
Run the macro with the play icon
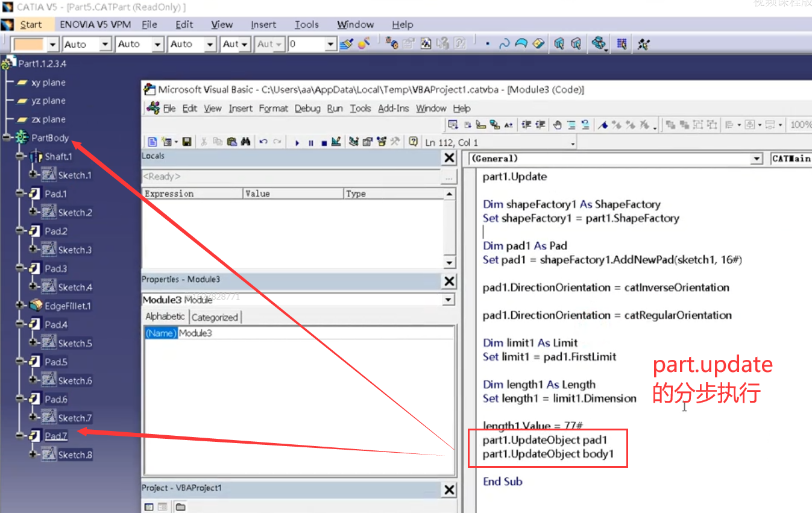(x=297, y=142)
